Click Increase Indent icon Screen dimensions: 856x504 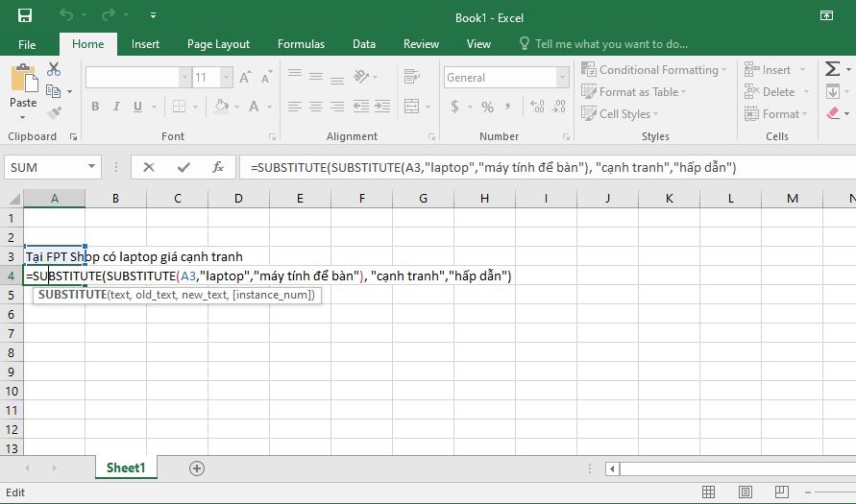pyautogui.click(x=382, y=107)
